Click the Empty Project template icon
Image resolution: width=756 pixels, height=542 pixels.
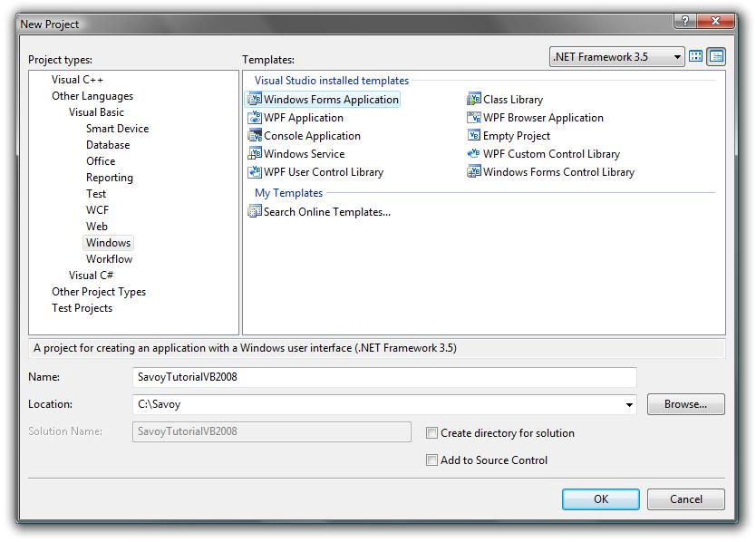(x=474, y=136)
